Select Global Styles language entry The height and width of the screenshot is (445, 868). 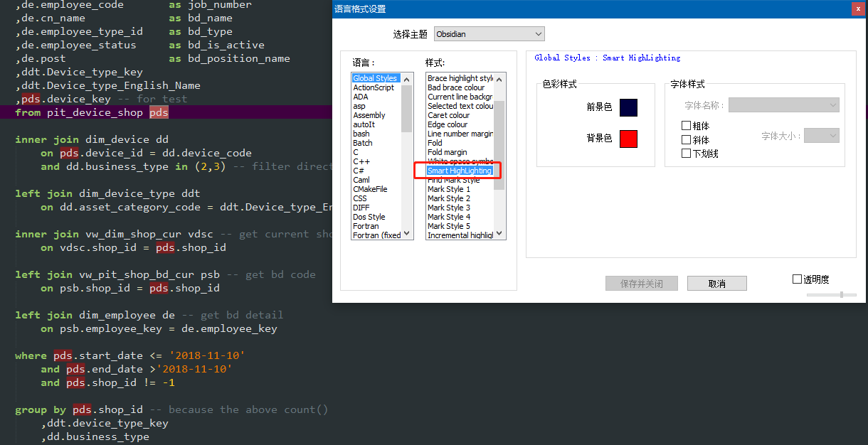click(x=375, y=77)
